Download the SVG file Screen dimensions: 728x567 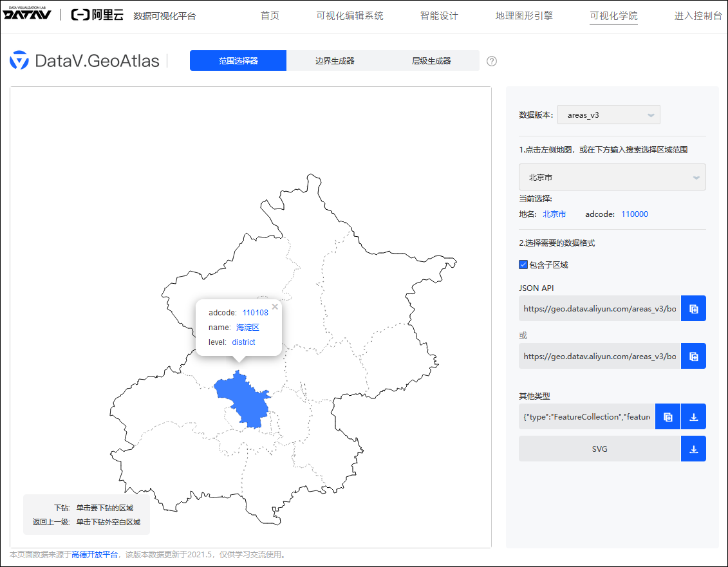click(x=693, y=449)
